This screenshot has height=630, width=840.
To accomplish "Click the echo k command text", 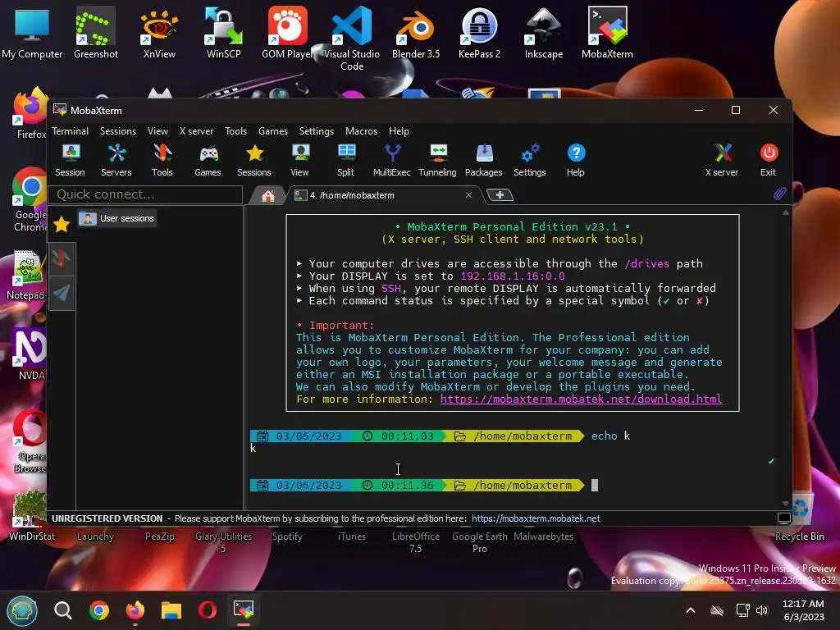I will coord(610,436).
